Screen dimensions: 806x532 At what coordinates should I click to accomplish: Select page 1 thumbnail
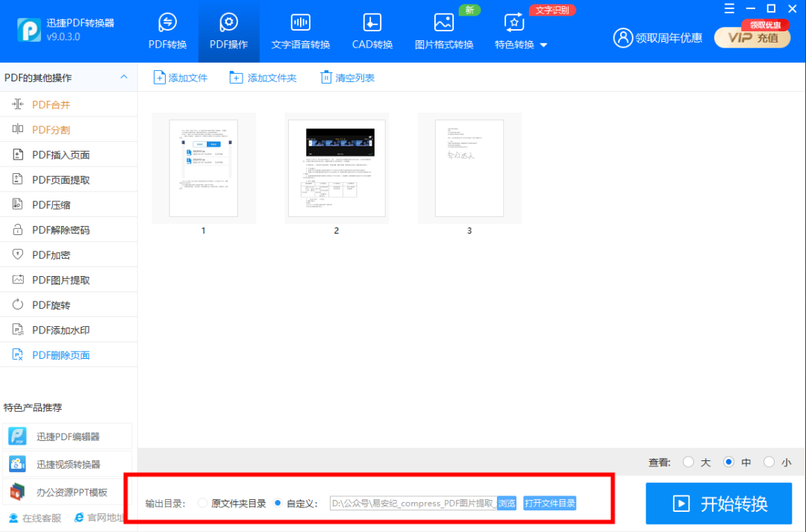pos(204,168)
